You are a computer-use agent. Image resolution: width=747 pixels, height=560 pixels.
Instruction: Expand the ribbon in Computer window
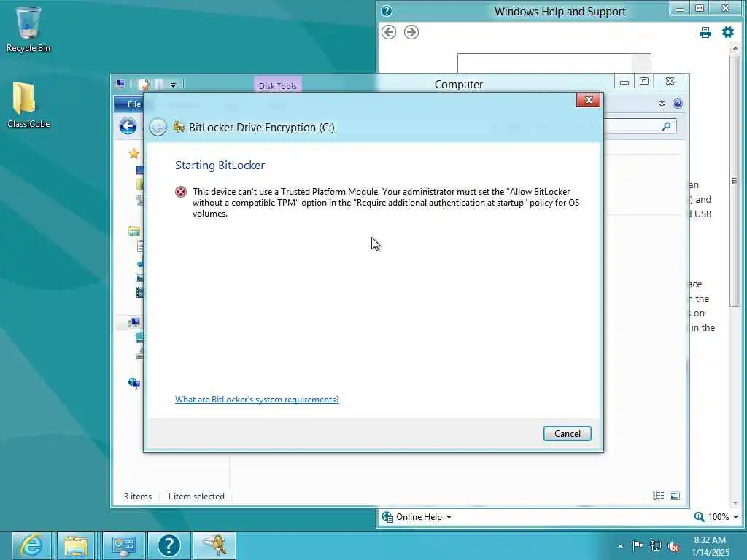pos(662,104)
